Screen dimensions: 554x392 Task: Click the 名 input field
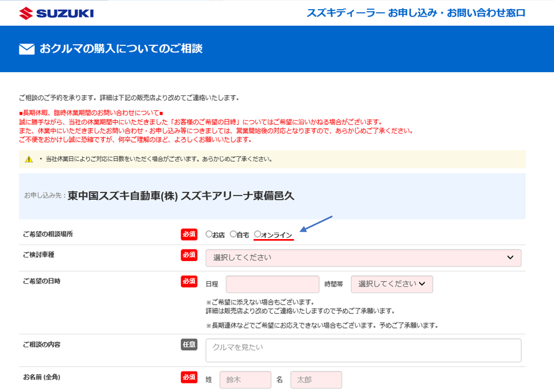click(x=316, y=380)
